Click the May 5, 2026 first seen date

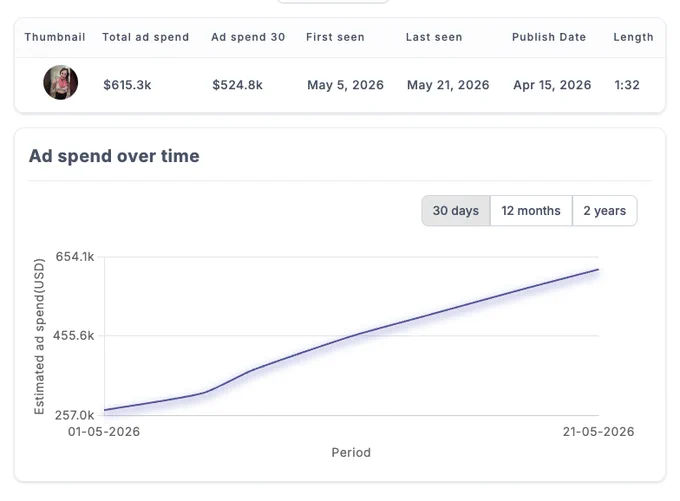(x=345, y=85)
